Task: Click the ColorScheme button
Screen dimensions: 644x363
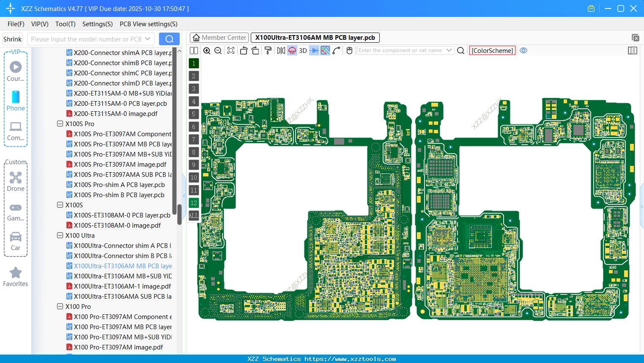Action: point(492,50)
